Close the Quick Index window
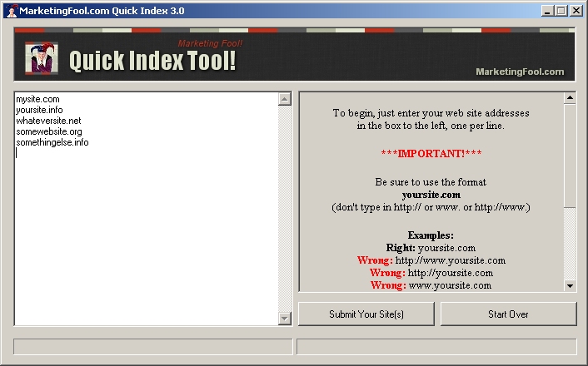The width and height of the screenshot is (588, 366). point(576,11)
